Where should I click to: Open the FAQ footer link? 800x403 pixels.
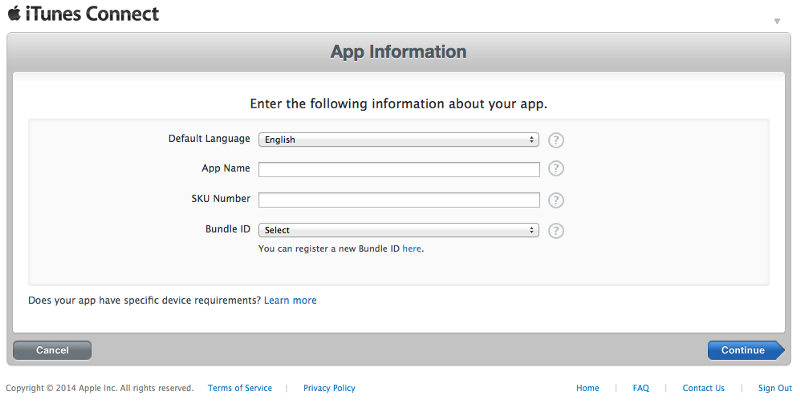tap(641, 388)
